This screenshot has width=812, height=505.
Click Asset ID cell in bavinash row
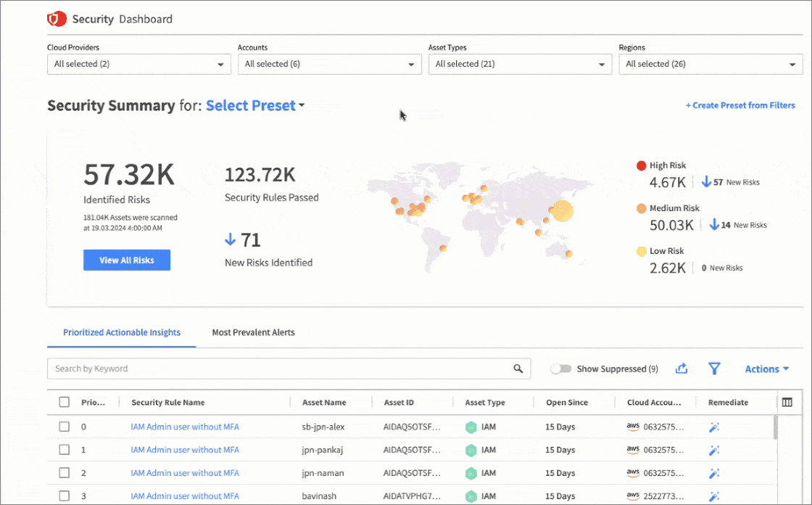412,496
